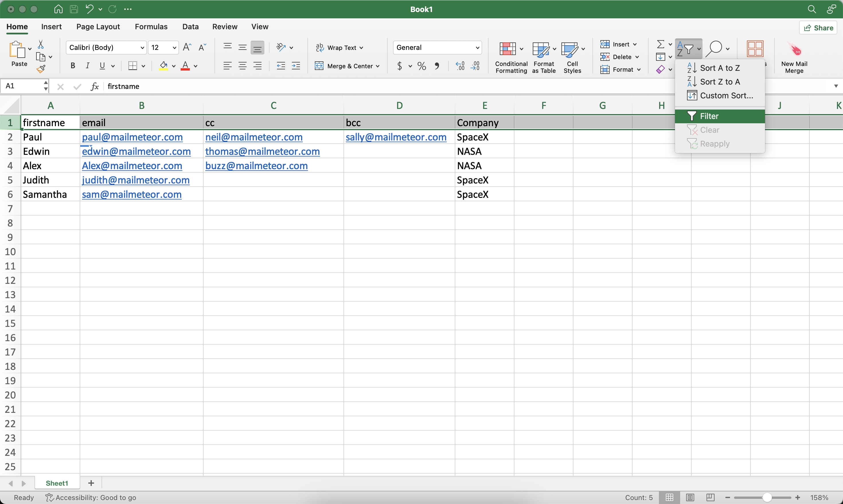The image size is (843, 504).
Task: Open the Custom Sort dialog
Action: point(726,95)
